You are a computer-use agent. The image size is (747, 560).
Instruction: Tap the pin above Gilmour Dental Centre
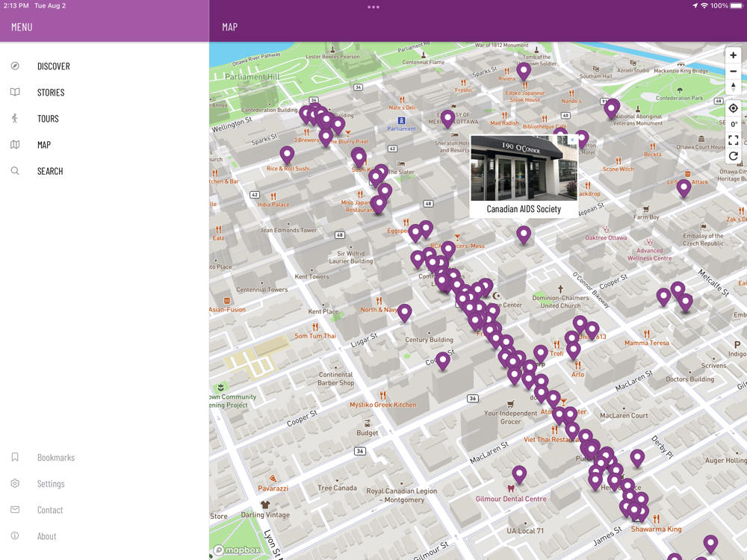pyautogui.click(x=519, y=475)
